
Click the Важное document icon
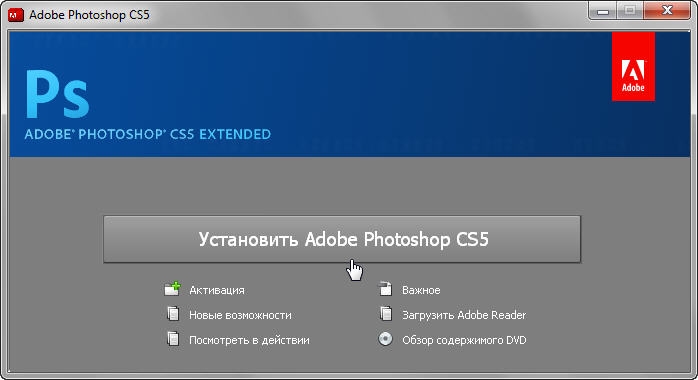(x=386, y=289)
